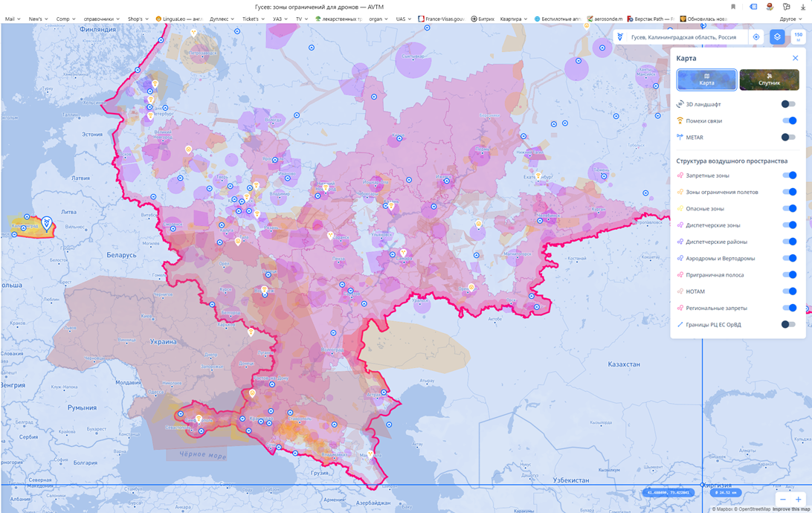The height and width of the screenshot is (513, 812).
Task: Click the Запретные зоны legend icon
Action: tap(680, 175)
